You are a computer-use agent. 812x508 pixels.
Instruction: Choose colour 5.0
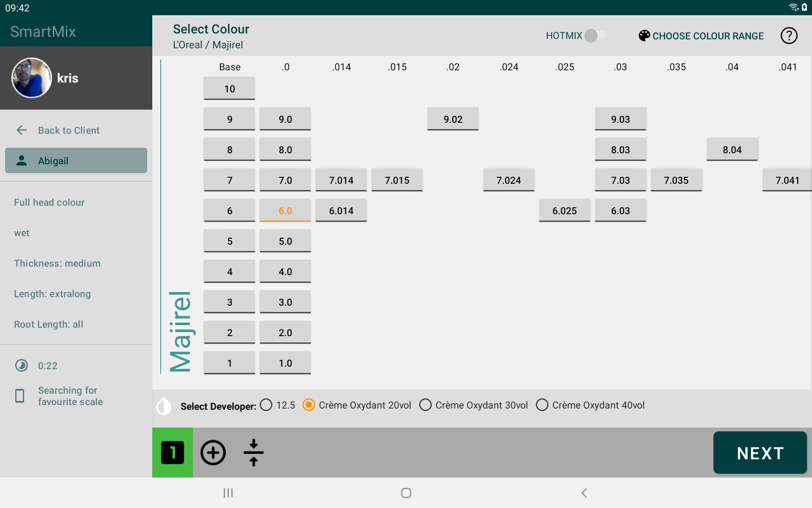pyautogui.click(x=285, y=241)
